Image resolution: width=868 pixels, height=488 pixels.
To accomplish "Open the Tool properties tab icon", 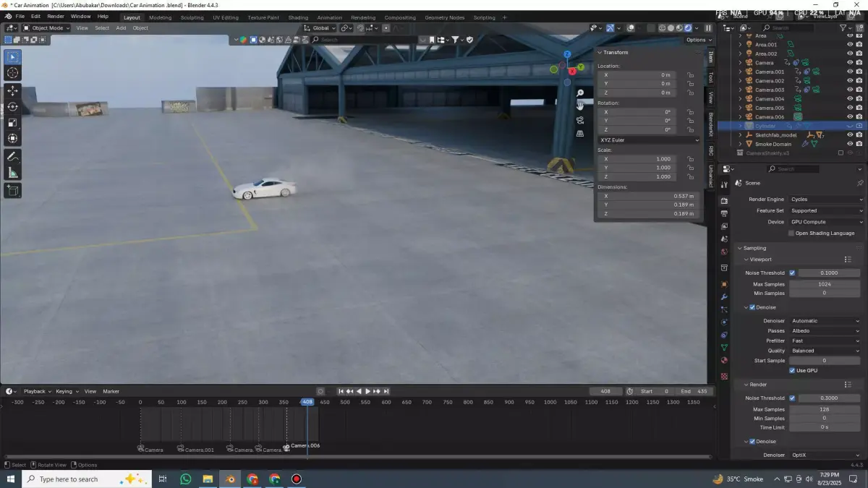I will pyautogui.click(x=724, y=184).
